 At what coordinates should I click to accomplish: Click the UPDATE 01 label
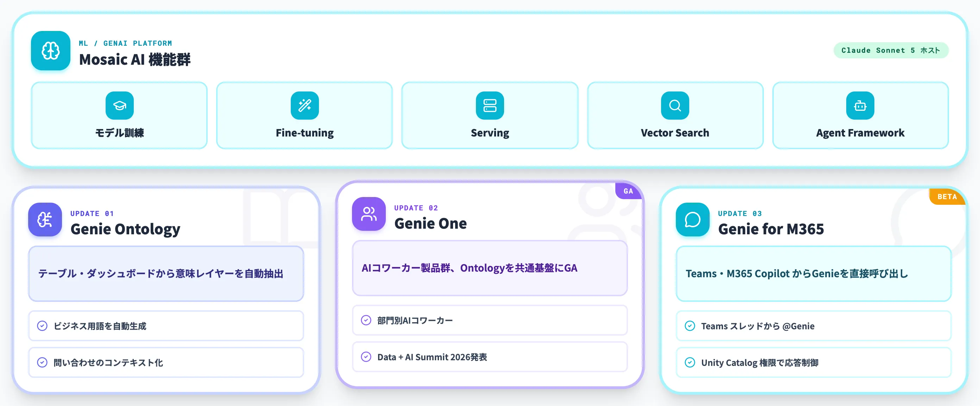(x=92, y=213)
